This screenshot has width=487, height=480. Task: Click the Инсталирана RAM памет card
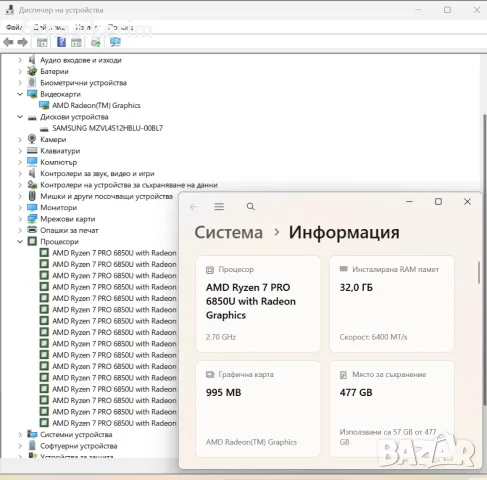tap(392, 304)
